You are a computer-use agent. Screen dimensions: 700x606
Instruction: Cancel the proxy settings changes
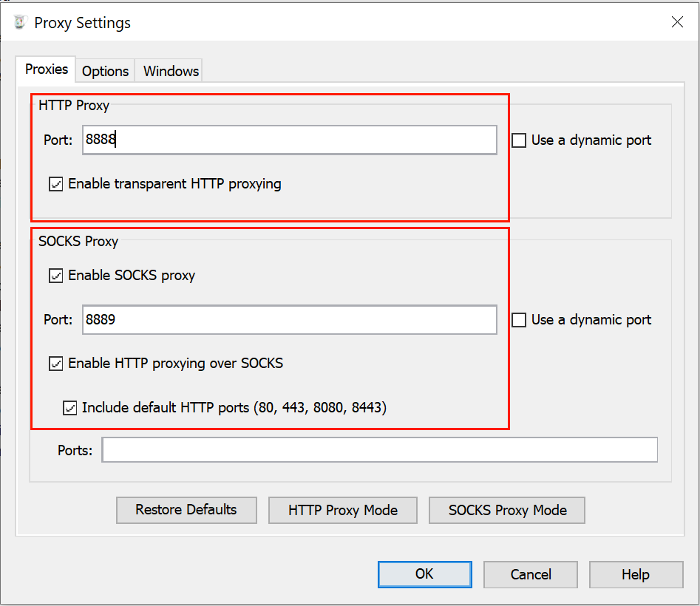pyautogui.click(x=531, y=574)
